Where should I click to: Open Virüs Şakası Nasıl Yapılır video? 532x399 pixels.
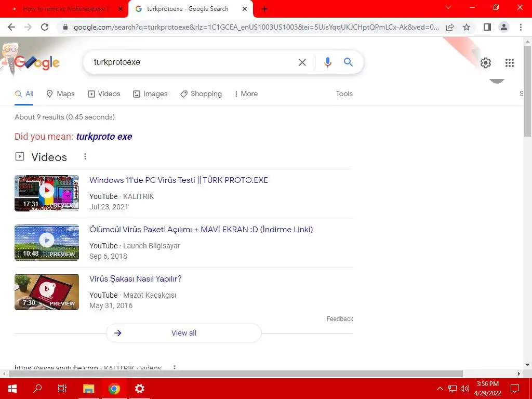click(x=136, y=279)
